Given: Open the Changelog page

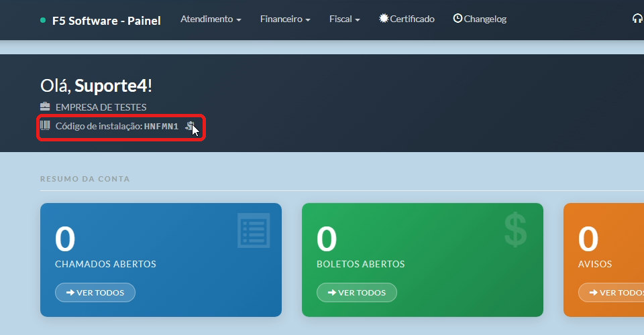Looking at the screenshot, I should point(480,19).
